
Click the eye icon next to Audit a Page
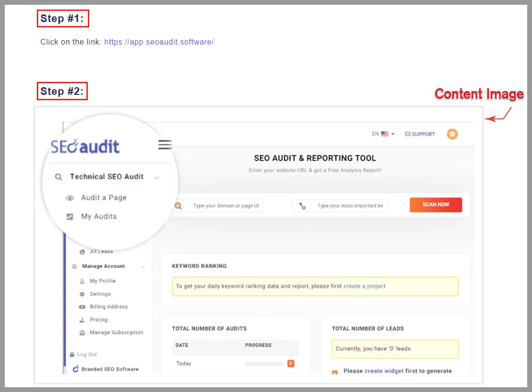click(x=69, y=198)
